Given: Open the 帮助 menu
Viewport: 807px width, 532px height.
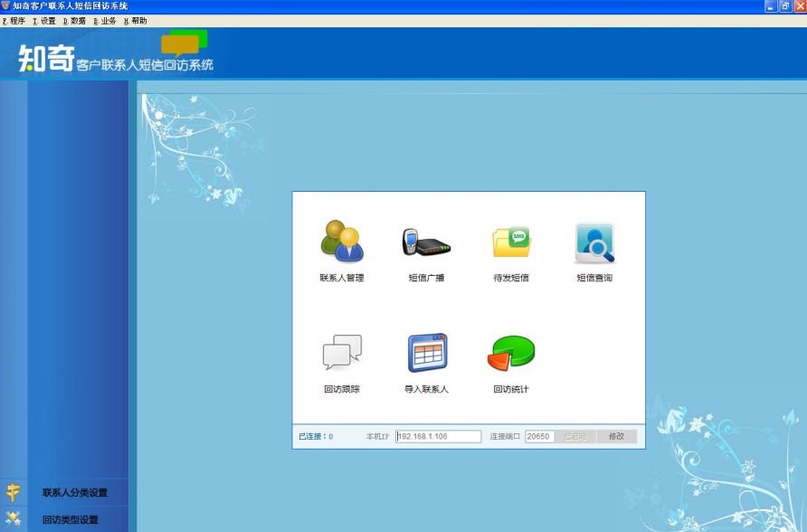Looking at the screenshot, I should pos(136,21).
